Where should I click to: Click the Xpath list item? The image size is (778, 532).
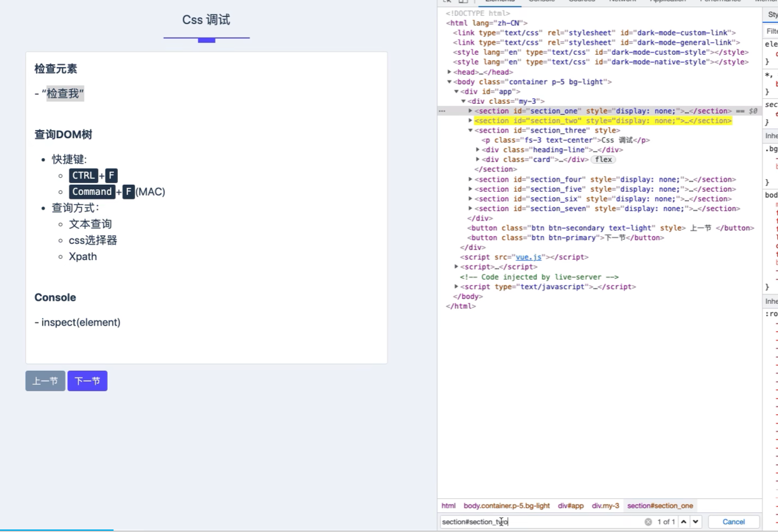(x=83, y=257)
